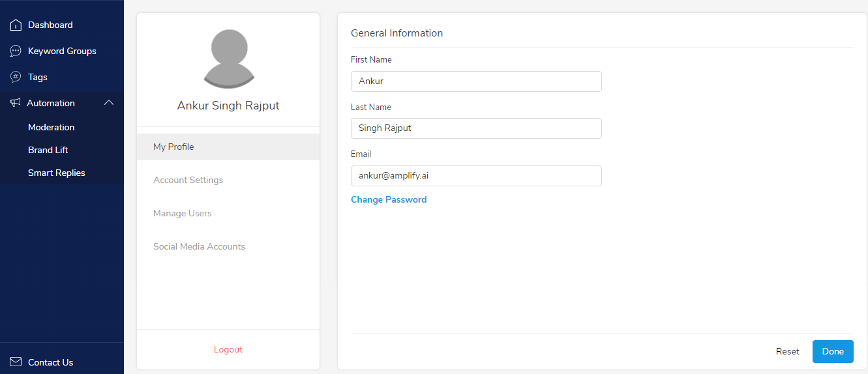This screenshot has width=868, height=374.
Task: Click the Keyword Groups chat bubble icon
Action: point(16,51)
